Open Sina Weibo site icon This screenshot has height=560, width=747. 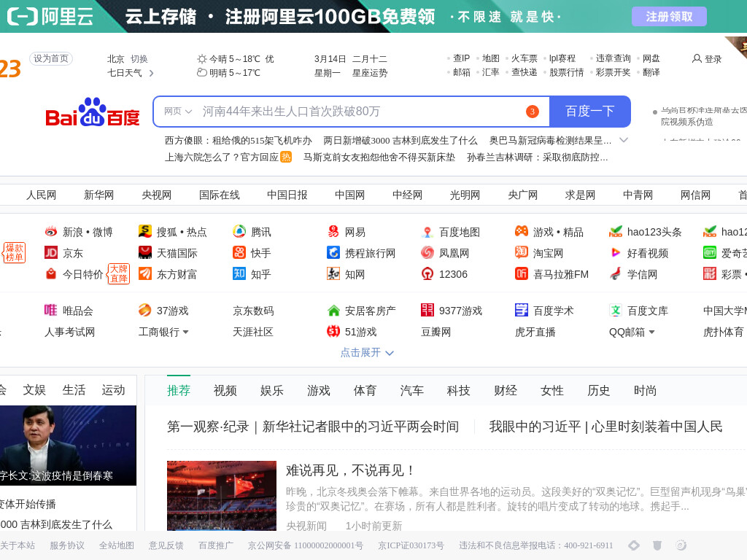pos(51,231)
